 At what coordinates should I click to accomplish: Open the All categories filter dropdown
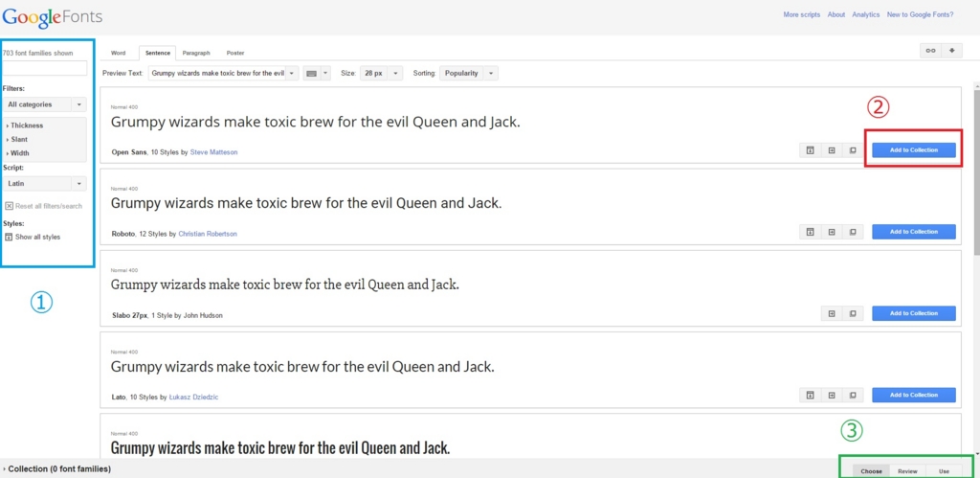click(x=44, y=104)
